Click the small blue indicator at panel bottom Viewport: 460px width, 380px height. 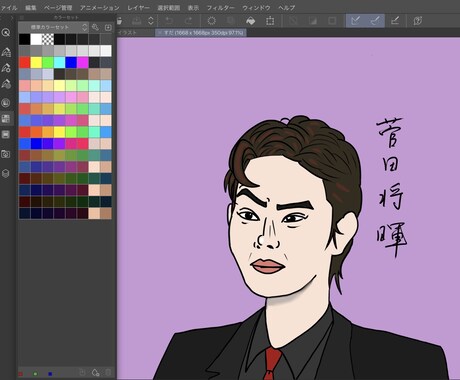50,374
